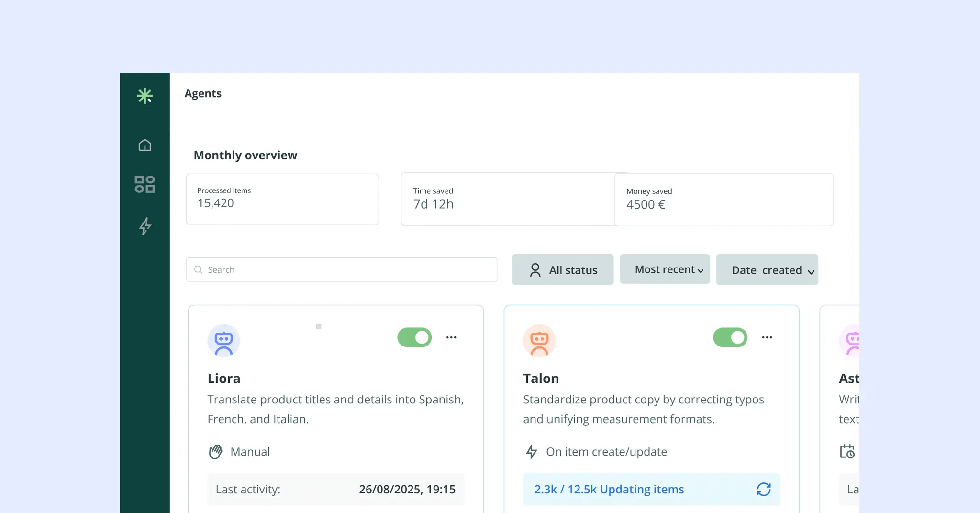Click the person icon in All status
This screenshot has height=513, width=980.
tap(535, 270)
